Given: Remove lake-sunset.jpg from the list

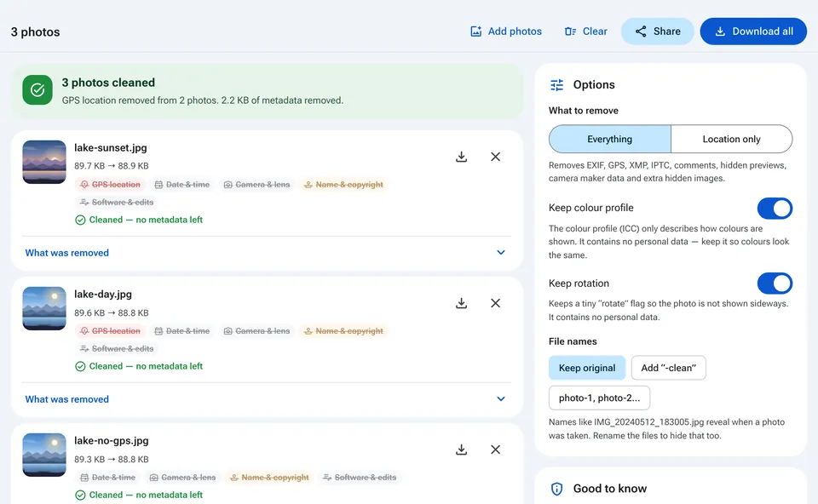Looking at the screenshot, I should (x=496, y=157).
